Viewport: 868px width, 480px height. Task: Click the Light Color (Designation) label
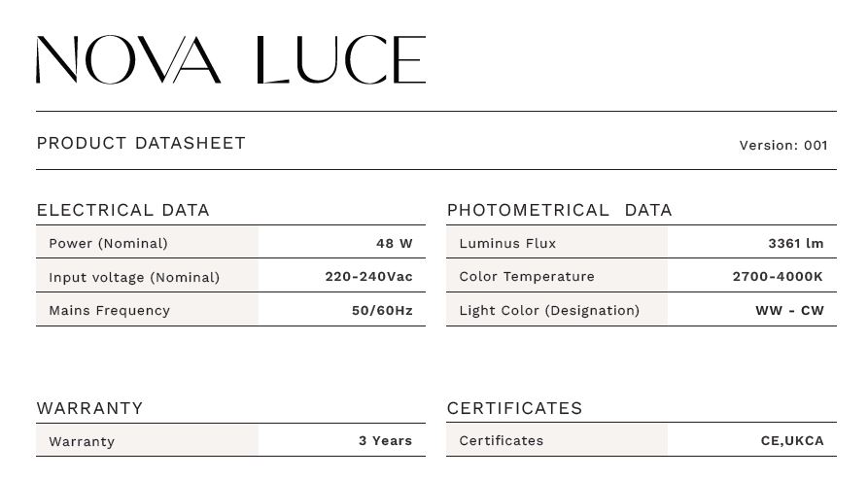point(549,310)
